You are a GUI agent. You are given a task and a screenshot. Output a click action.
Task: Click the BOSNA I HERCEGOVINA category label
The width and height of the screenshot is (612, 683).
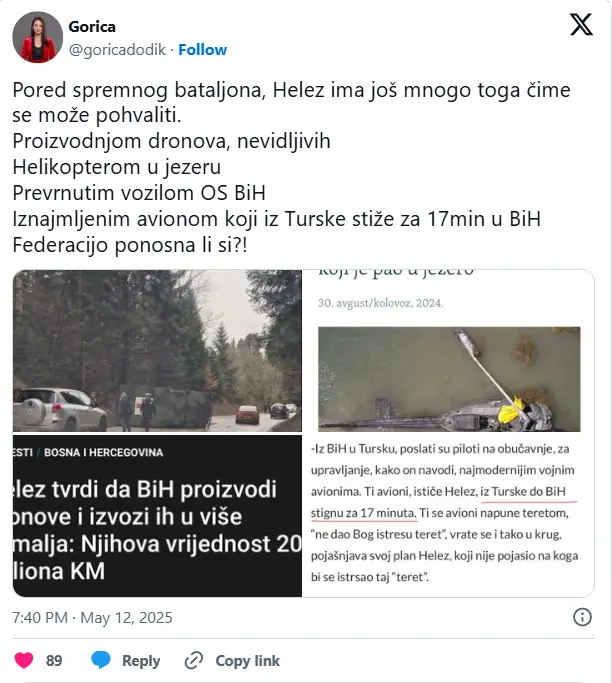pos(103,453)
